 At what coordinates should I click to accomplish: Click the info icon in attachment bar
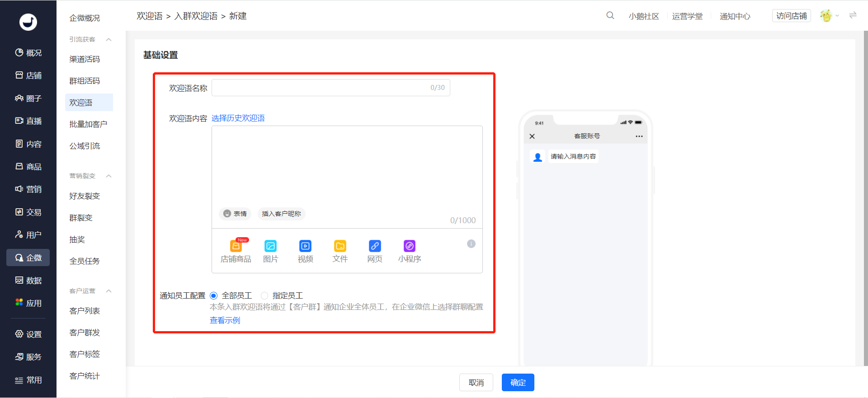point(471,244)
